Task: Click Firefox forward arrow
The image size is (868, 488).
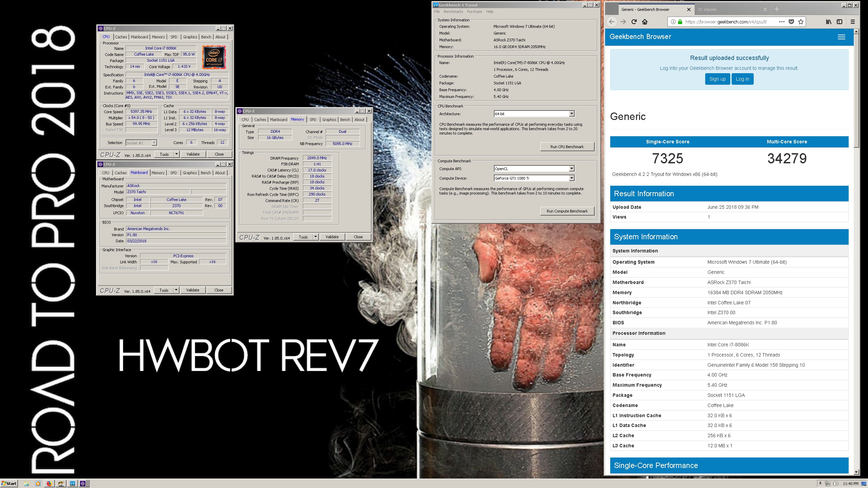Action: coord(623,22)
